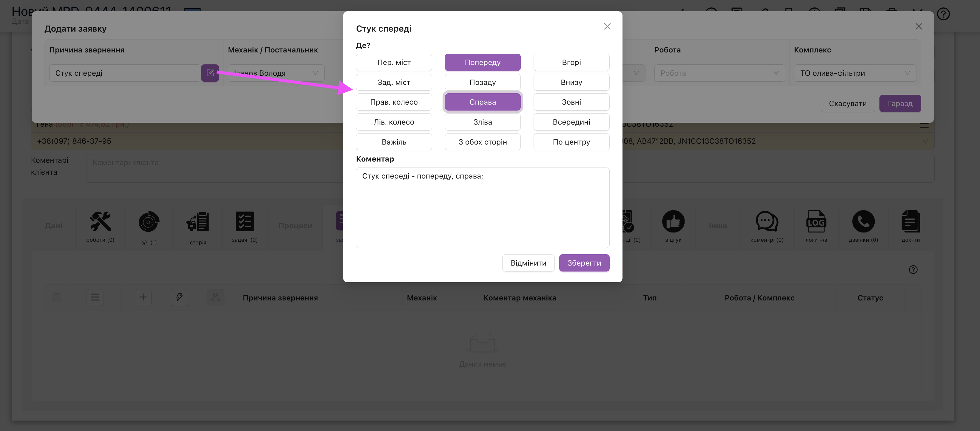This screenshot has width=980, height=431.
Task: Toggle the Прав. колесо option
Action: pyautogui.click(x=394, y=102)
